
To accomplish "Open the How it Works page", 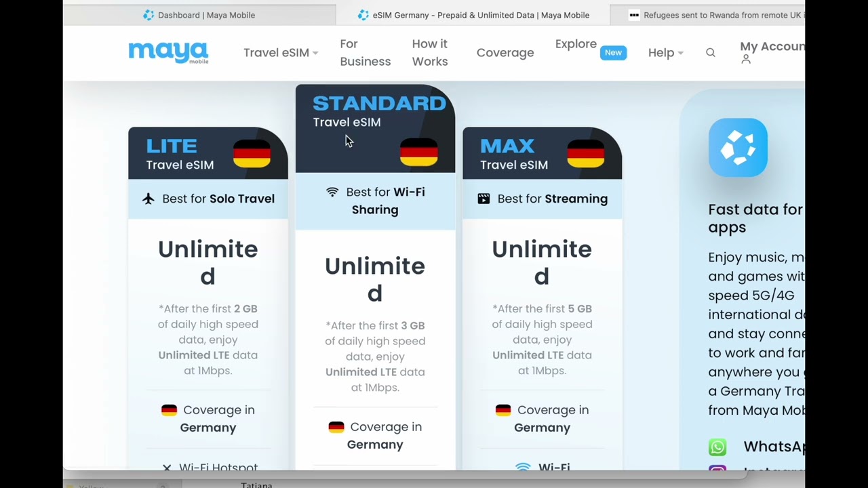I will [430, 53].
